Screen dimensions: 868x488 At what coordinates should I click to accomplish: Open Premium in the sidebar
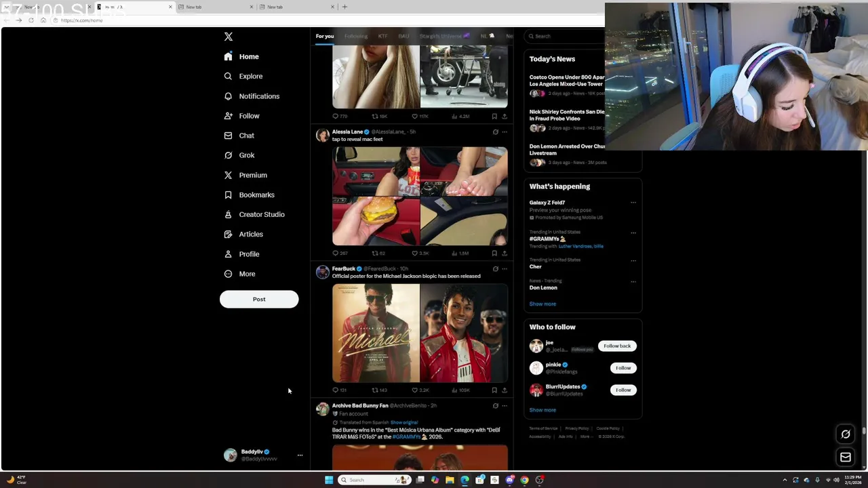coord(245,175)
